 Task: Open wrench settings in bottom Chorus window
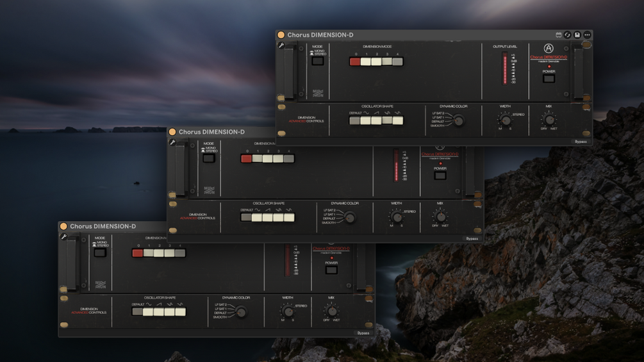pos(63,236)
